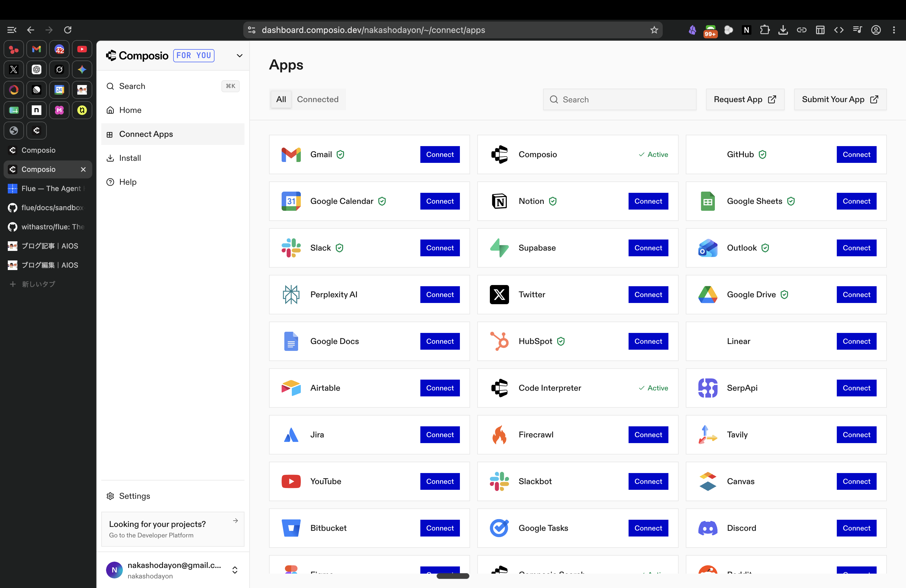Switch to the Flue — The Agent tab
This screenshot has height=588, width=906.
48,188
